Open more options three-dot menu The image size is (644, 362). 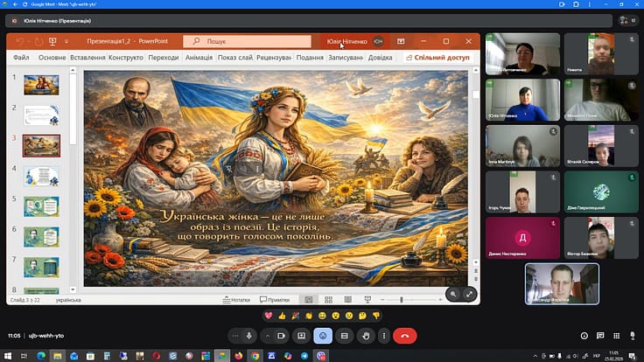(383, 335)
